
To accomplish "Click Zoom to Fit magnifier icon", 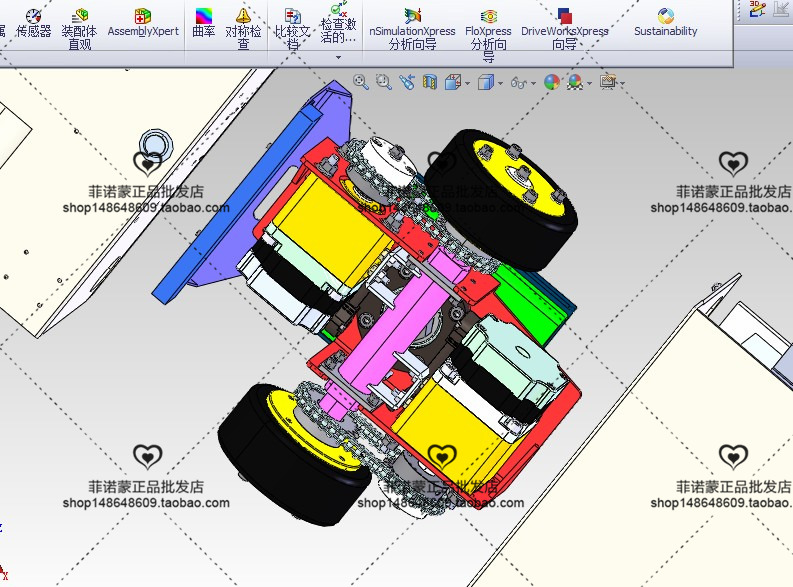I will pyautogui.click(x=361, y=82).
